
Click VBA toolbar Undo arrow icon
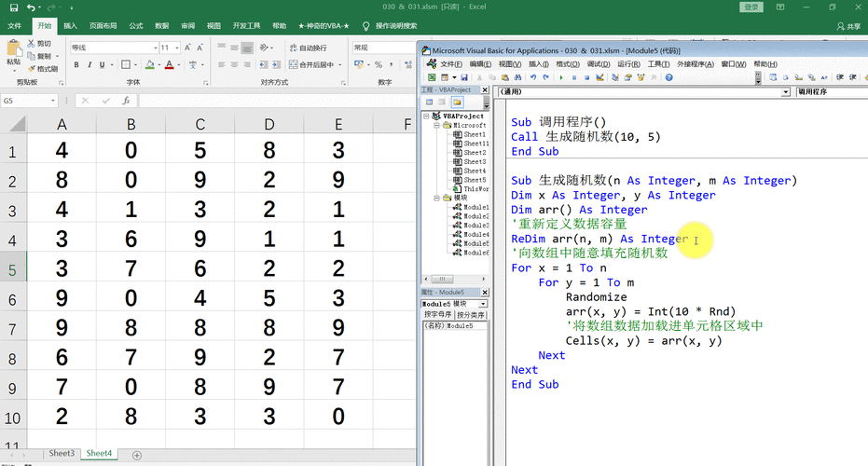click(x=533, y=77)
